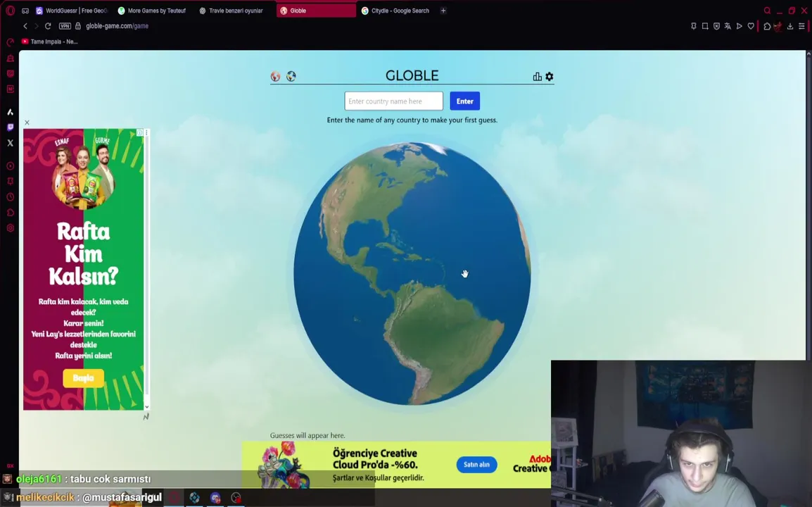Screen dimensions: 812x507
Task: Switch to Citydle - Google Search tab
Action: coord(396,11)
